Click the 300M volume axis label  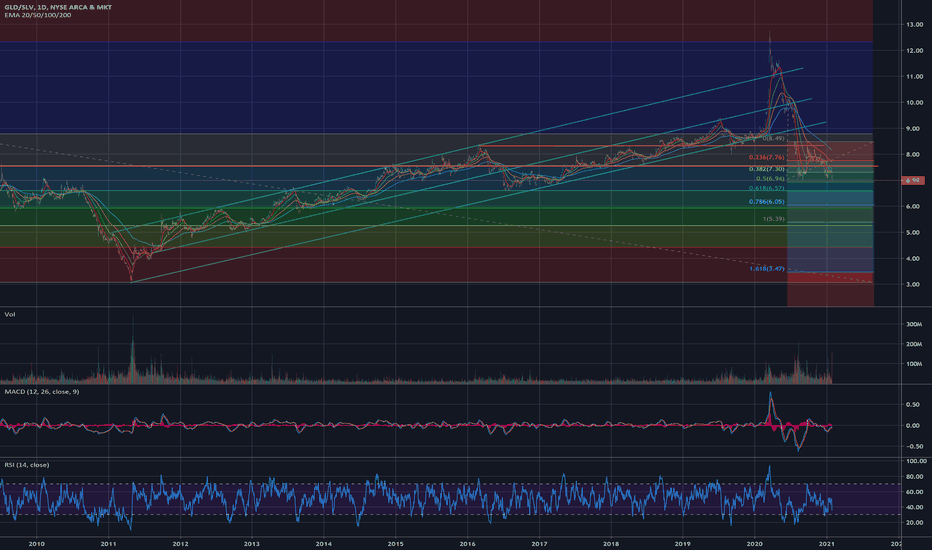[x=914, y=325]
